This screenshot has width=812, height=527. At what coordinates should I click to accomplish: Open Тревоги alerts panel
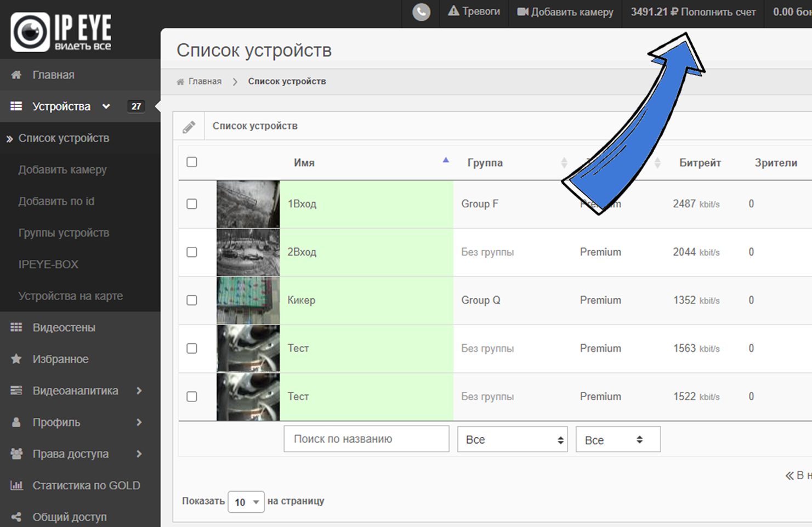tap(474, 12)
